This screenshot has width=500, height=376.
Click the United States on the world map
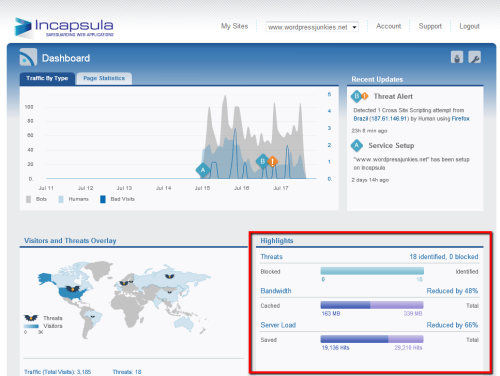[73, 293]
